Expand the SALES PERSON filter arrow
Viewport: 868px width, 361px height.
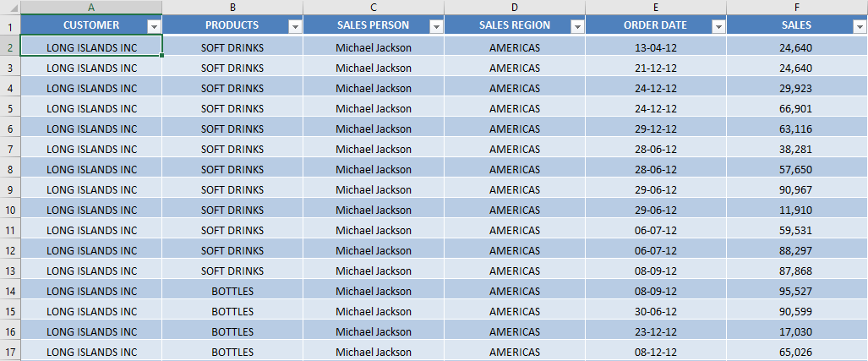coord(437,26)
